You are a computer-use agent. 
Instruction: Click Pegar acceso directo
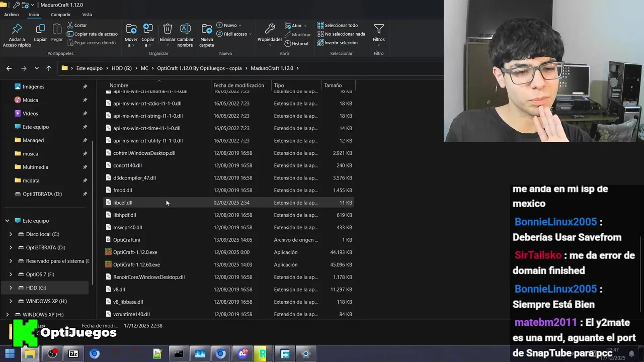91,43
